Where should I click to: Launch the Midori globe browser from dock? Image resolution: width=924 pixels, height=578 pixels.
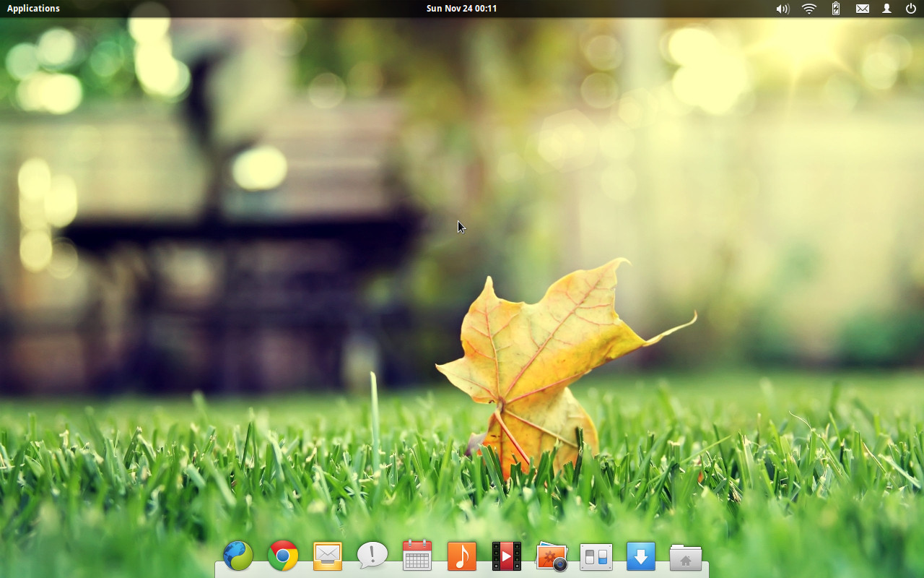tap(238, 556)
